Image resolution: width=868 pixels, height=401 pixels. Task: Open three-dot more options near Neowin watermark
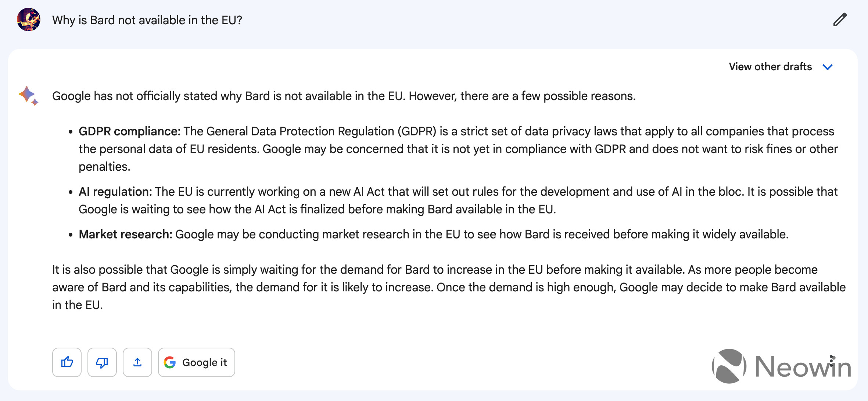pos(832,361)
